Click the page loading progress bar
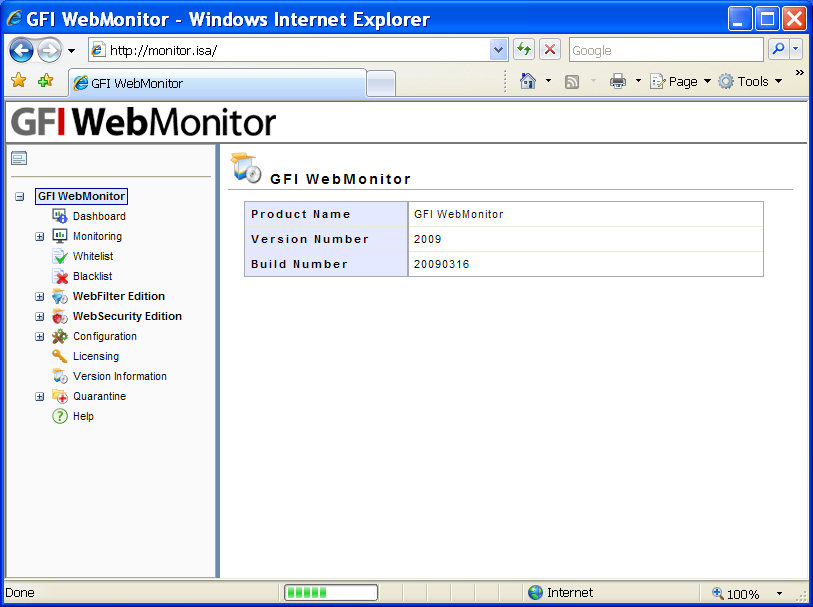813x607 pixels. point(331,592)
